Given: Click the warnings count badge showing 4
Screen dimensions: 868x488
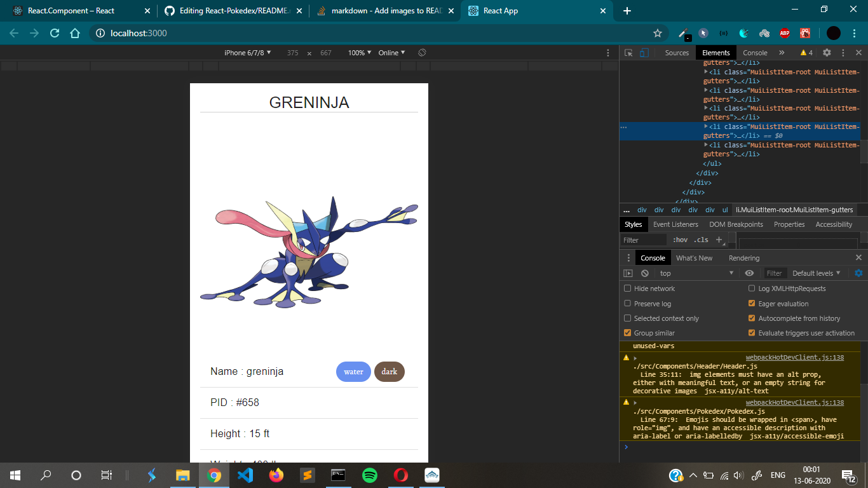Looking at the screenshot, I should point(806,53).
